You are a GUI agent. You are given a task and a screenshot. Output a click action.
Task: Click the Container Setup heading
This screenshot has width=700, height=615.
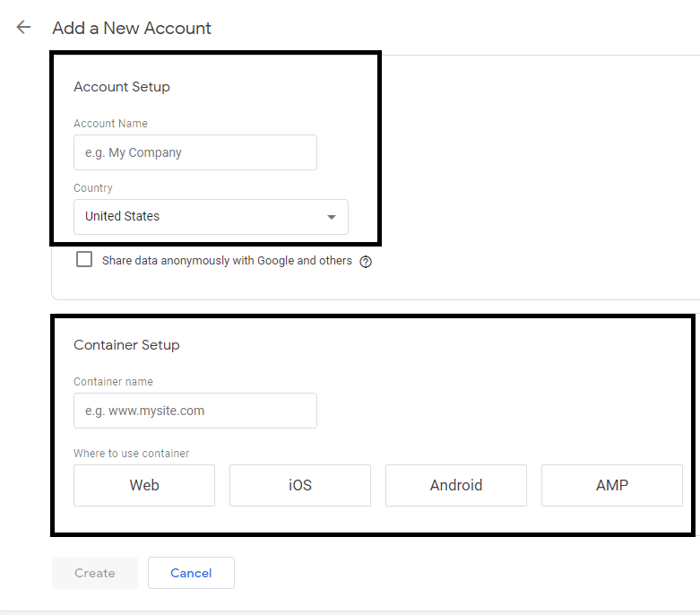pos(126,345)
